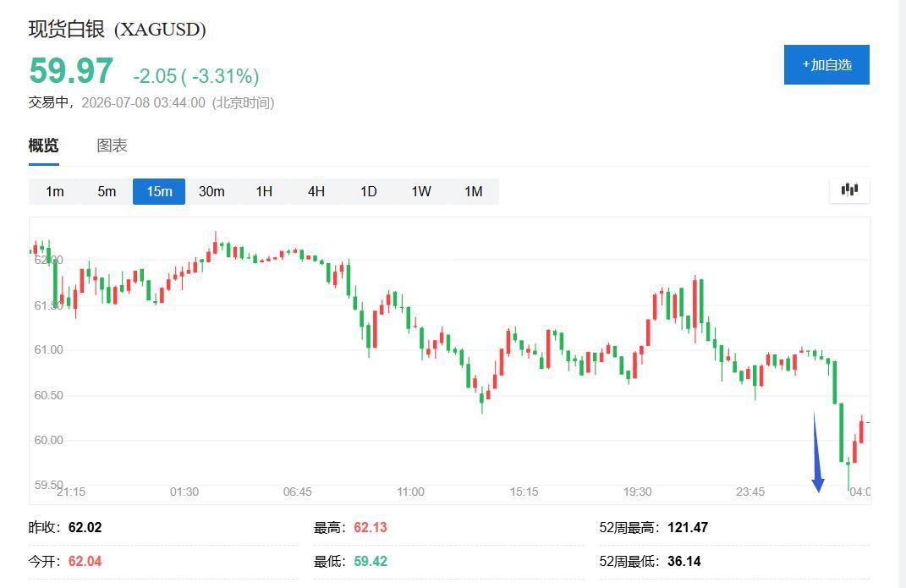Click the 19:30 time axis label
This screenshot has height=588, width=906.
637,492
